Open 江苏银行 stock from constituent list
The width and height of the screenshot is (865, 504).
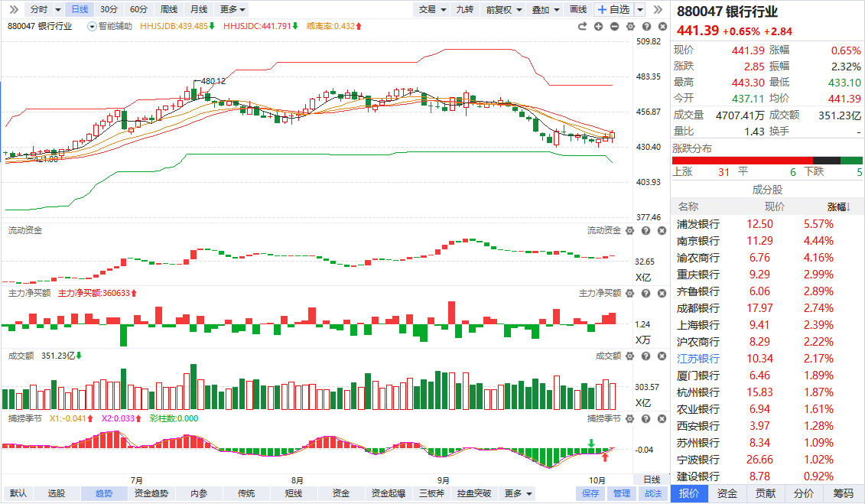coord(698,359)
